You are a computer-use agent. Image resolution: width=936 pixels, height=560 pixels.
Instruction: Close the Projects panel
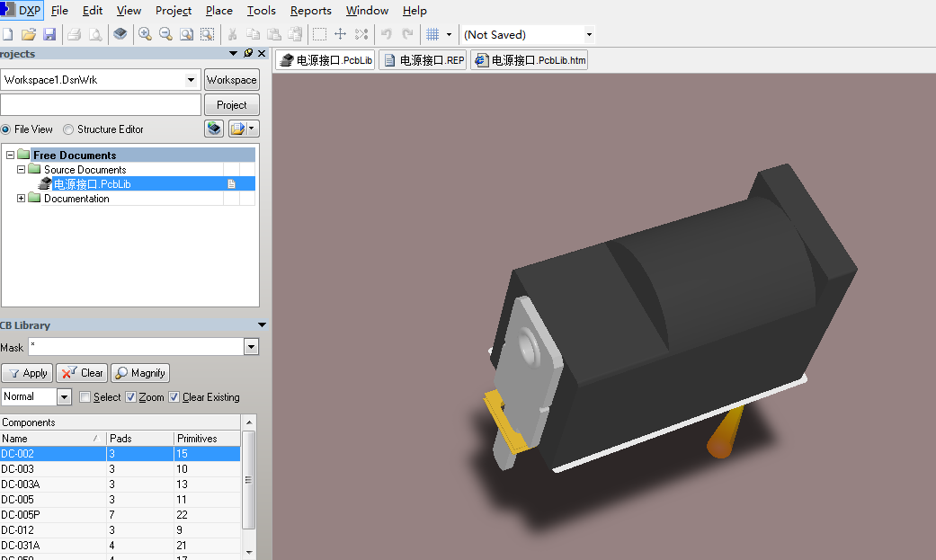tap(262, 53)
